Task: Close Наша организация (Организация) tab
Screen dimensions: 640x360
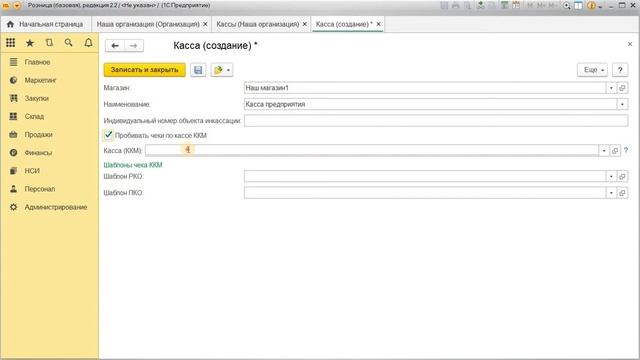Action: point(205,24)
